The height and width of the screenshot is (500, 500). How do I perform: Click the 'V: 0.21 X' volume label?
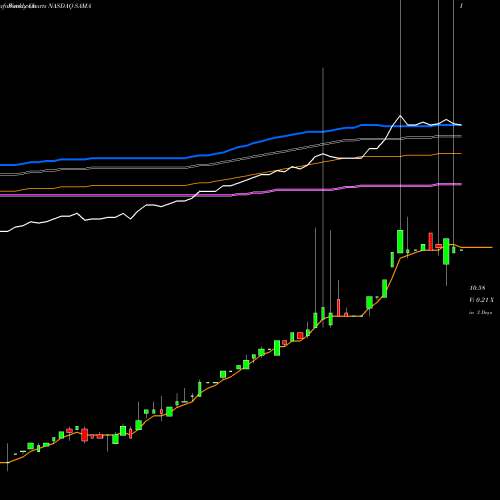481,300
